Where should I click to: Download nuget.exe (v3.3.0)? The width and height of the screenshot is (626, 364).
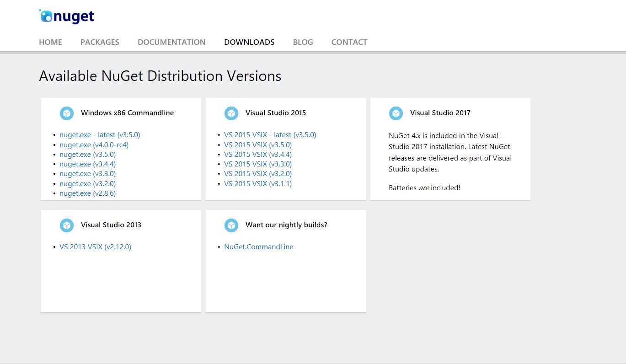[x=87, y=174]
